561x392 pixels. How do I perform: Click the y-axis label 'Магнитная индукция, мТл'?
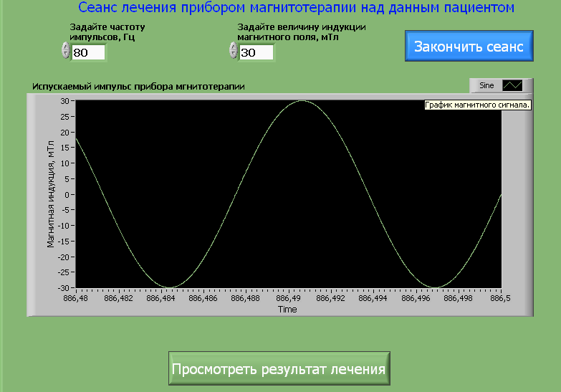pos(51,194)
